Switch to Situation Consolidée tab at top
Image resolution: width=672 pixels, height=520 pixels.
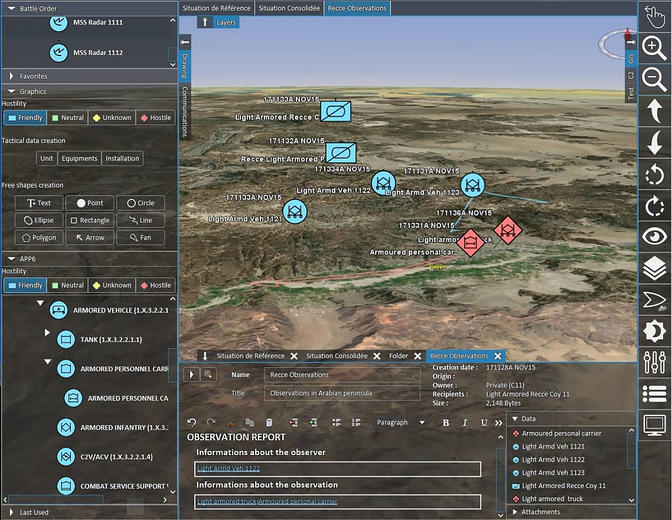(289, 8)
